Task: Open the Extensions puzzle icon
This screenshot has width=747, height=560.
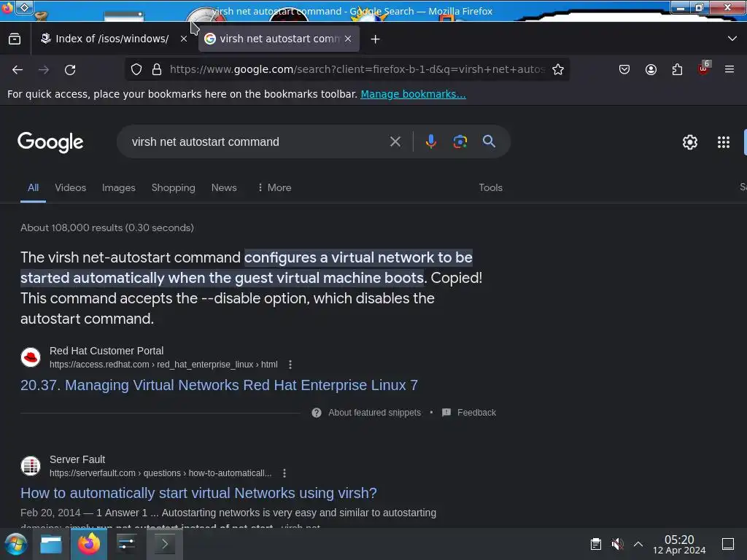Action: [677, 69]
